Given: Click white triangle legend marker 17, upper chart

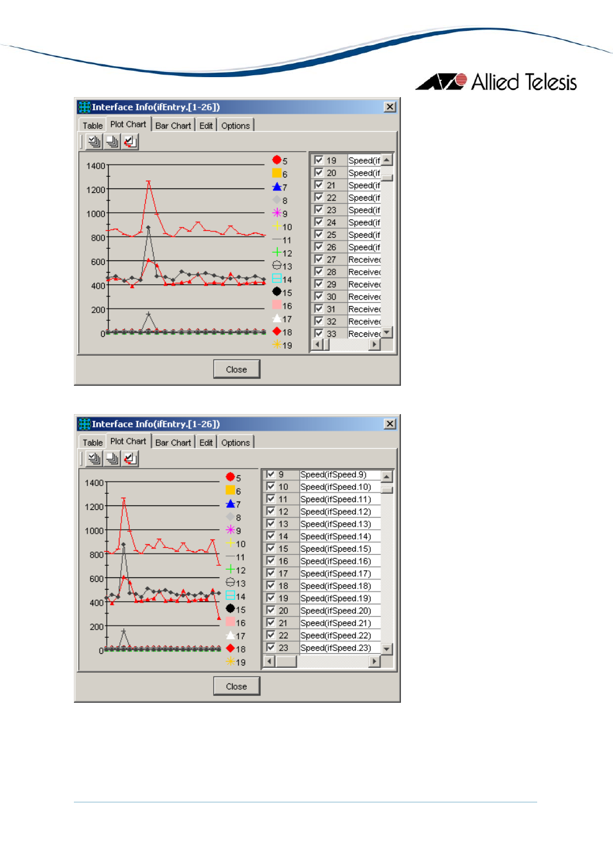Looking at the screenshot, I should click(276, 318).
